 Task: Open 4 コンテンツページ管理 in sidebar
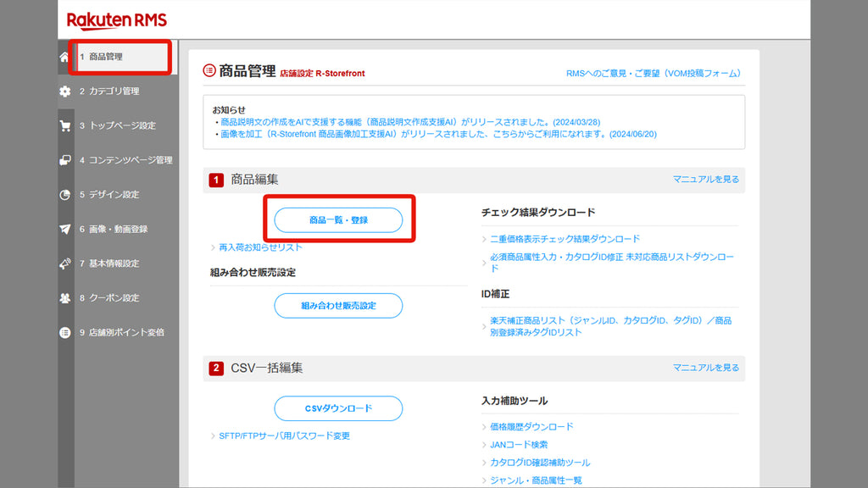(126, 160)
